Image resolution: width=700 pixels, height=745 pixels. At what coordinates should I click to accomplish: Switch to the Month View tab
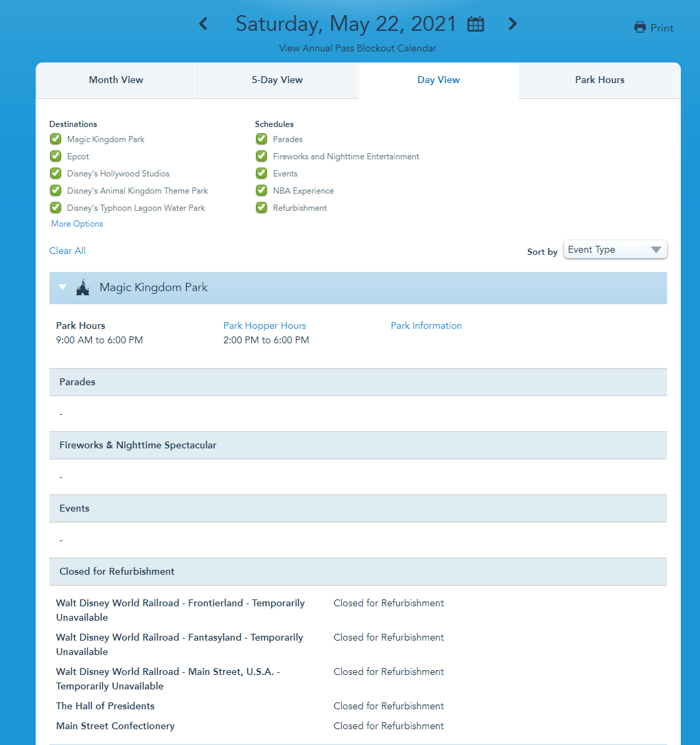pyautogui.click(x=116, y=80)
